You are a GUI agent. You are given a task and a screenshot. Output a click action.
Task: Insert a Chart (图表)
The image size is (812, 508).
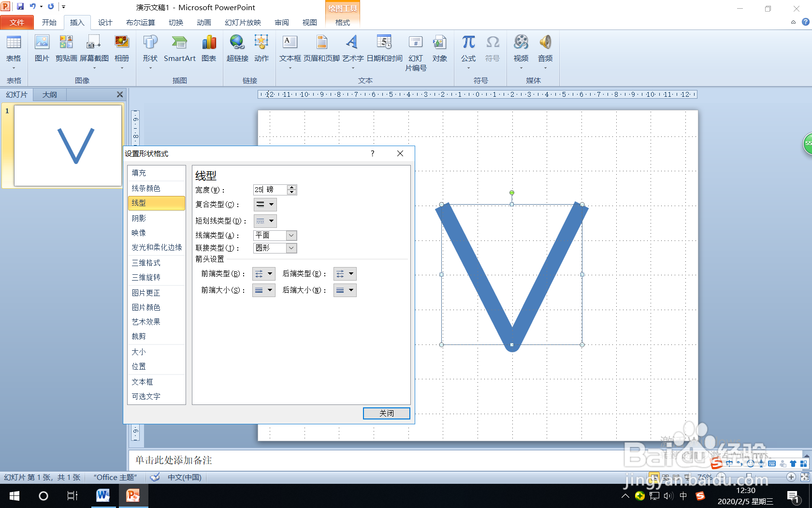click(x=209, y=50)
